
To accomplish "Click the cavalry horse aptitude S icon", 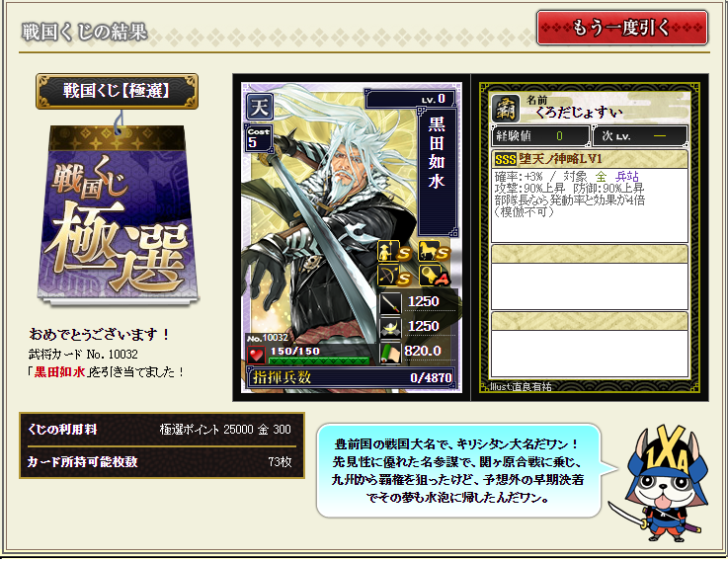I will (x=434, y=251).
